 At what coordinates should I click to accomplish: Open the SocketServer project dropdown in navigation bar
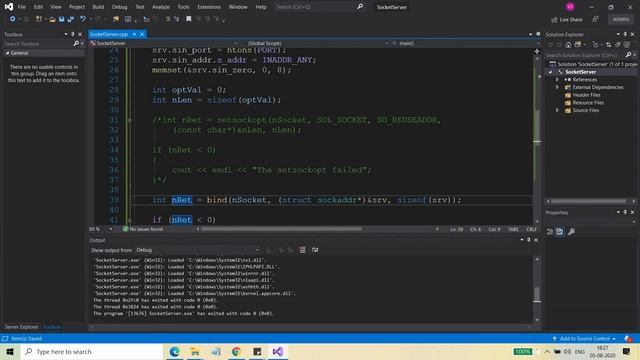tap(163, 43)
